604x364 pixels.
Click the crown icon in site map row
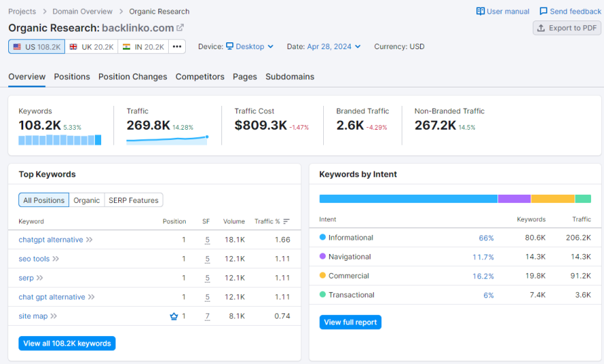pos(174,316)
